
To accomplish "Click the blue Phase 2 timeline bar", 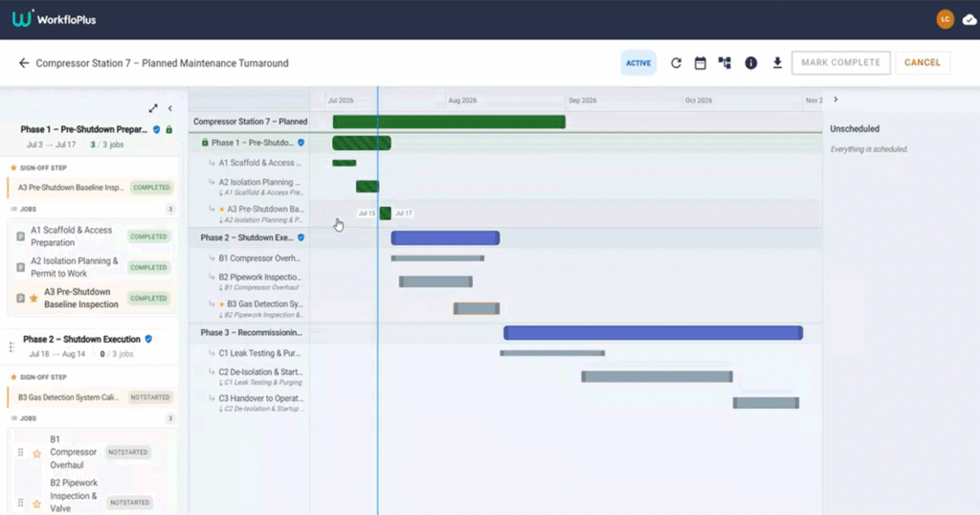I will [445, 237].
